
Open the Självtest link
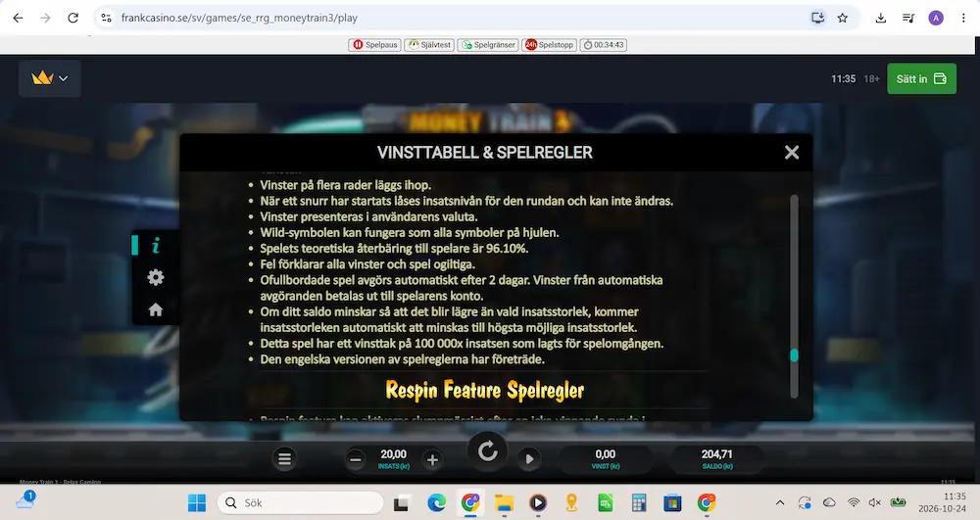click(x=429, y=45)
